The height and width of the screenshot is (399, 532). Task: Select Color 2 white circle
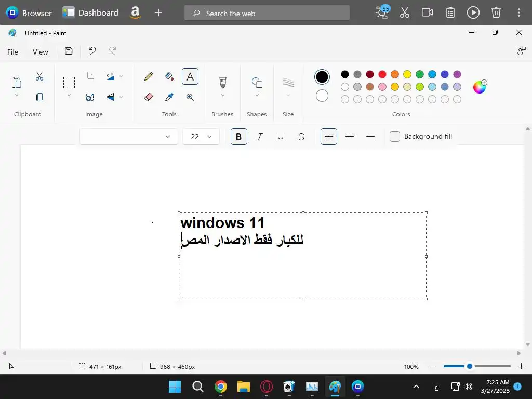click(322, 96)
